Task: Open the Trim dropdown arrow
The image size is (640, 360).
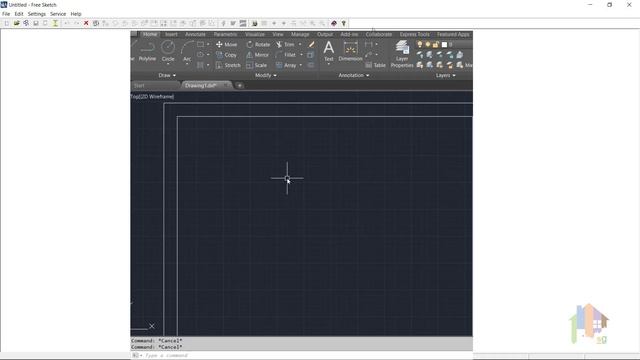Action: coord(300,44)
